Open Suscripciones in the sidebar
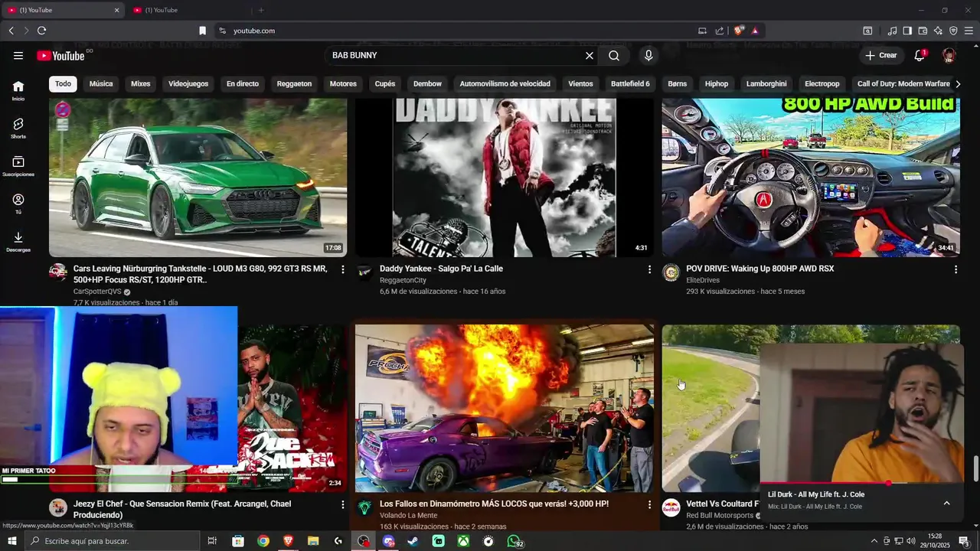980x551 pixels. (x=18, y=166)
